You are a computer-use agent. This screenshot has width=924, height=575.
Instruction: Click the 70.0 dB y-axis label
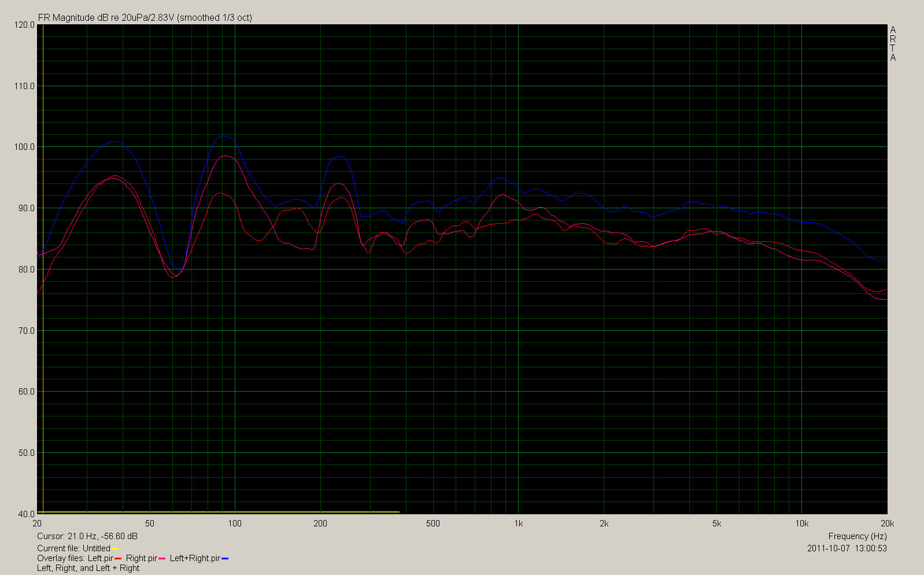pyautogui.click(x=25, y=331)
